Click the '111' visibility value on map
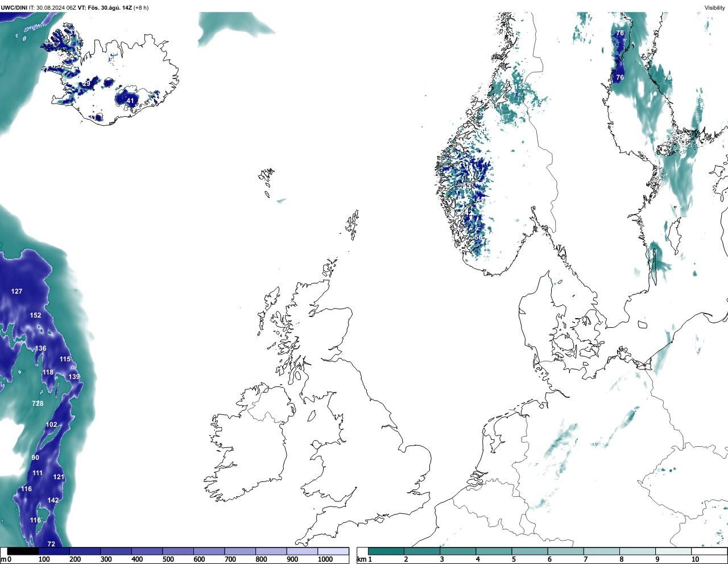The image size is (728, 564). click(38, 473)
